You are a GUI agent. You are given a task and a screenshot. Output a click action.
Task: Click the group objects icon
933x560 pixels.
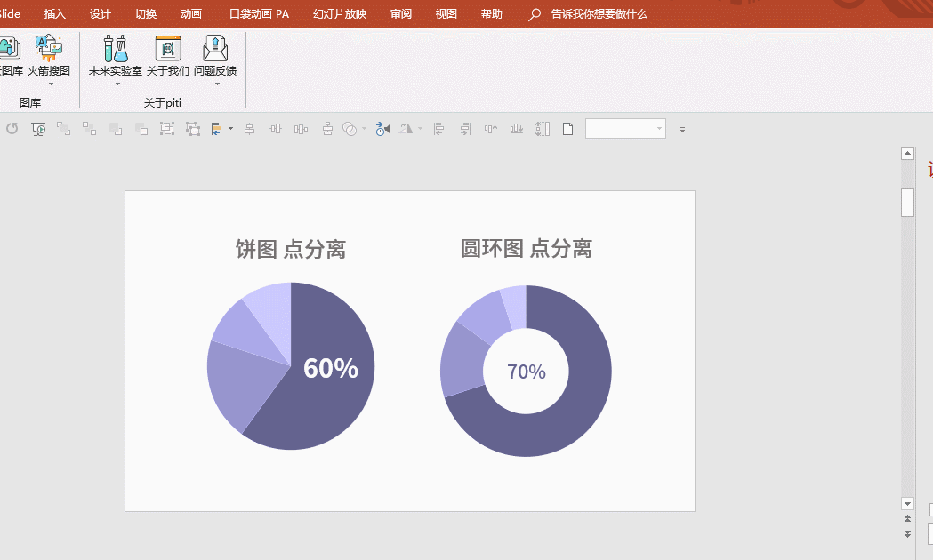[167, 128]
